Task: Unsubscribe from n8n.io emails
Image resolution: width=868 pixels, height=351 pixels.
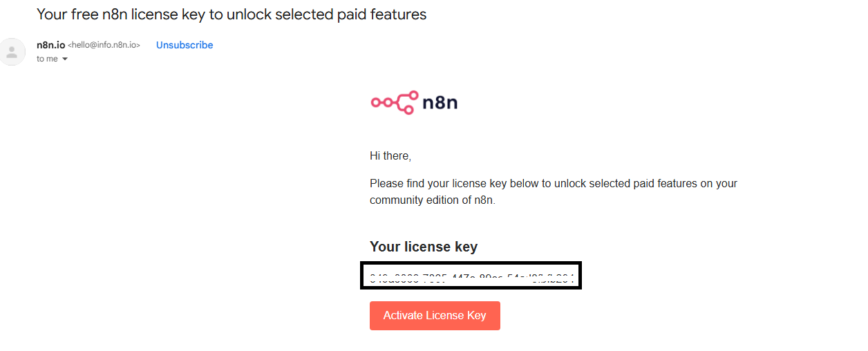Action: [x=185, y=45]
